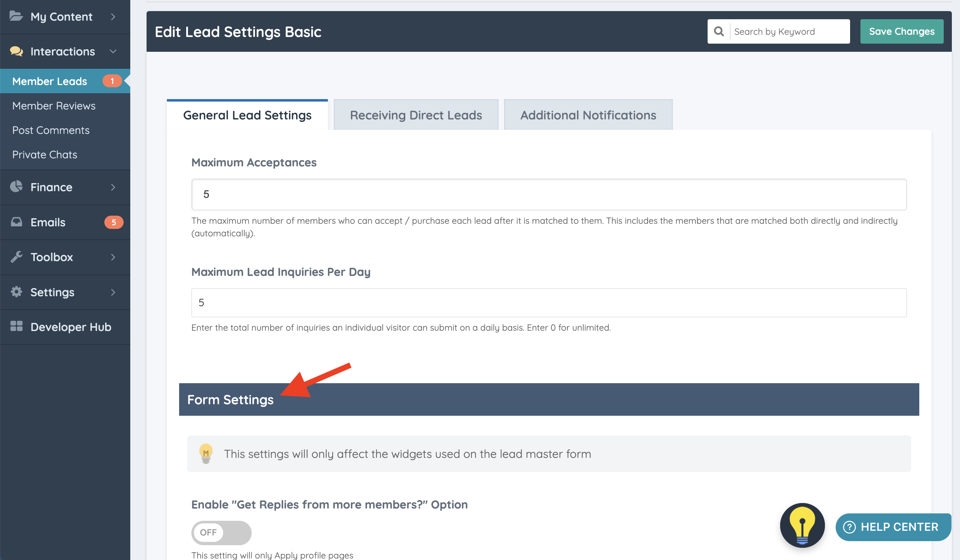Click the Interactions chat bubbles icon

16,51
